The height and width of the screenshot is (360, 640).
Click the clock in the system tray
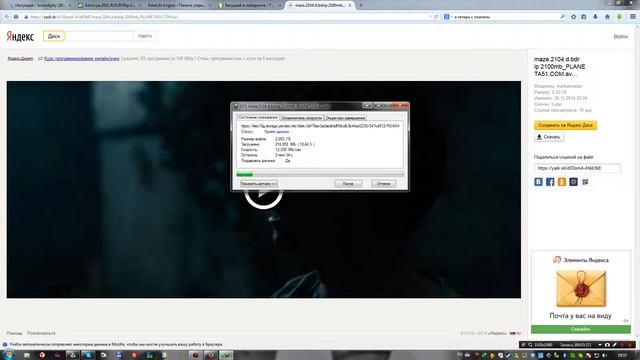pos(622,356)
